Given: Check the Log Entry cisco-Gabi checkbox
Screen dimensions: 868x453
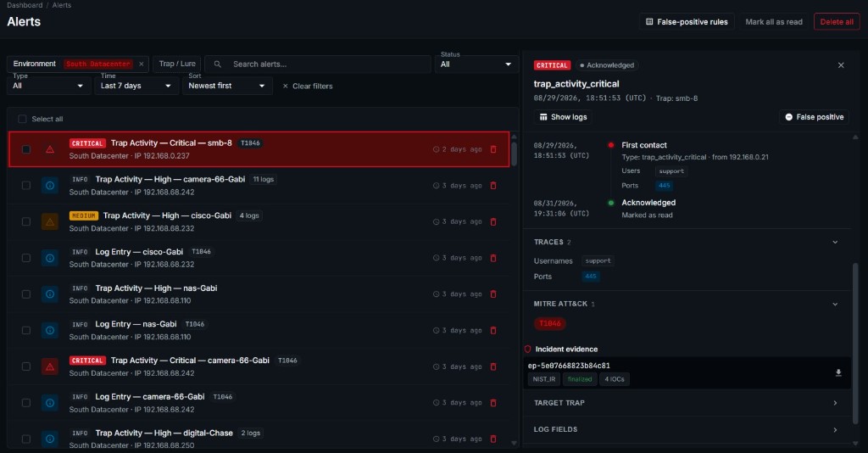Looking at the screenshot, I should pyautogui.click(x=26, y=258).
